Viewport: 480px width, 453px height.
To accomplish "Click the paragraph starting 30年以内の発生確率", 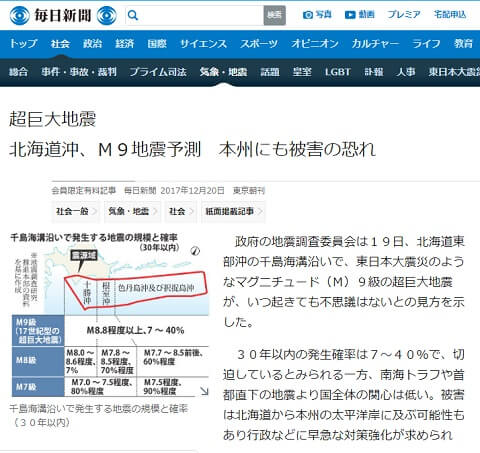I will 344,395.
